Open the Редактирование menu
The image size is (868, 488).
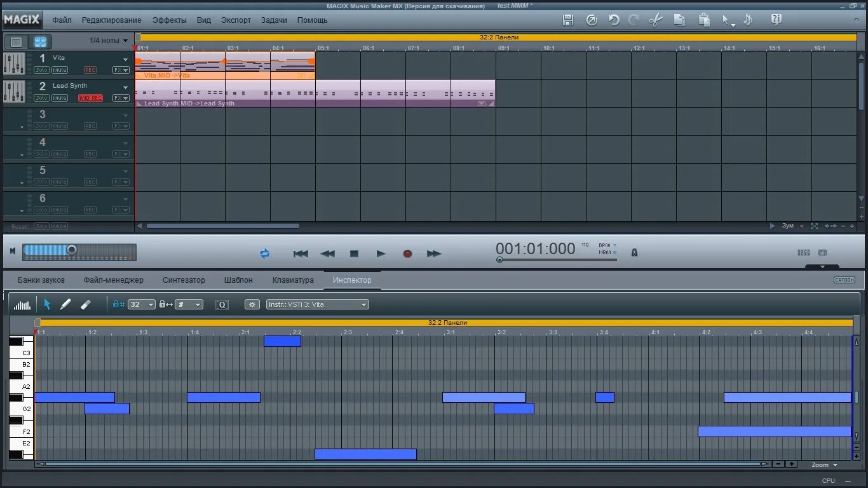point(112,20)
